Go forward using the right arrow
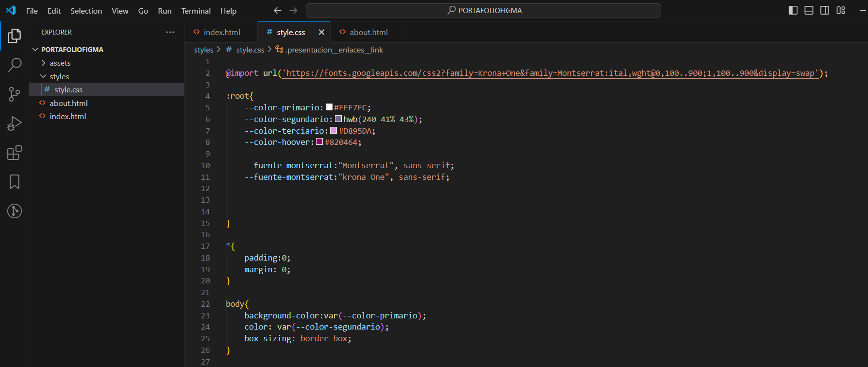This screenshot has height=367, width=868. 293,10
